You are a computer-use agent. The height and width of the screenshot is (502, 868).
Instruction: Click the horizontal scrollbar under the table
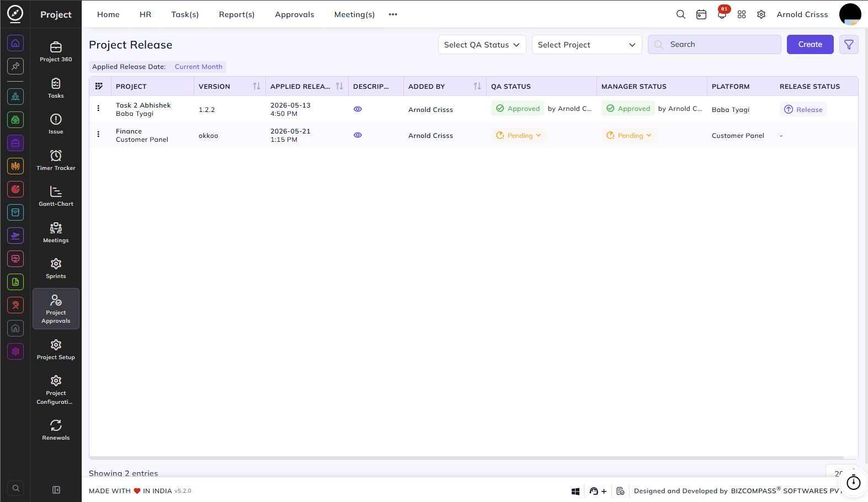click(466, 457)
